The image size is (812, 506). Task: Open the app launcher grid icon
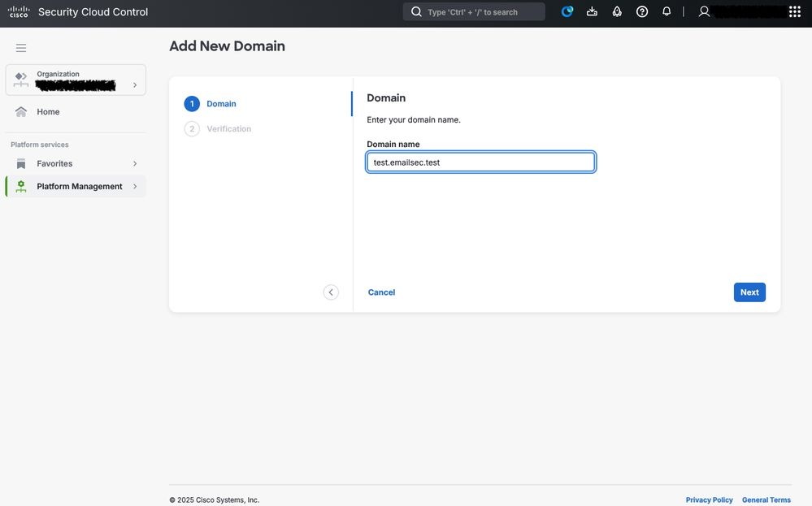click(x=795, y=11)
